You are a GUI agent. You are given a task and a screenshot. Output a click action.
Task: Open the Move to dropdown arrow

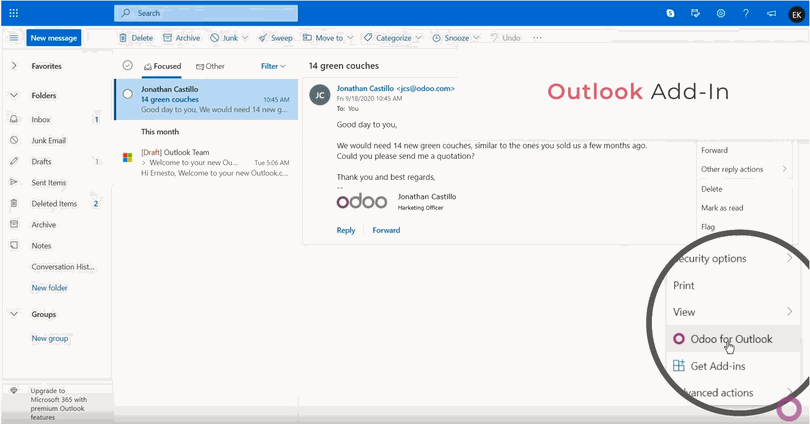350,38
